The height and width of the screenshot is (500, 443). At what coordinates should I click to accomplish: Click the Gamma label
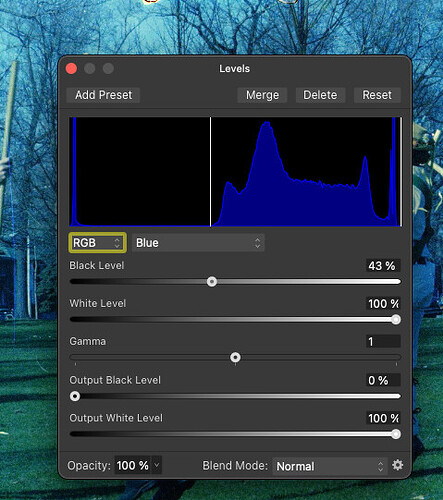pos(88,341)
